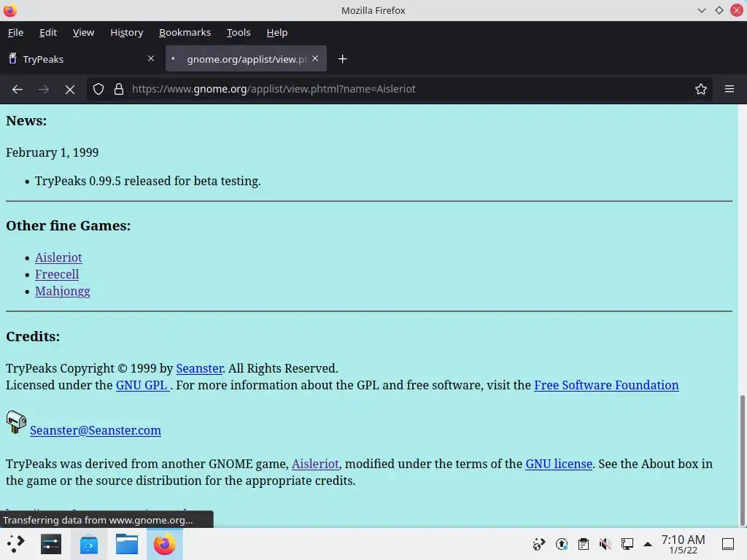Open the View menu
This screenshot has height=560, width=747.
pos(83,32)
